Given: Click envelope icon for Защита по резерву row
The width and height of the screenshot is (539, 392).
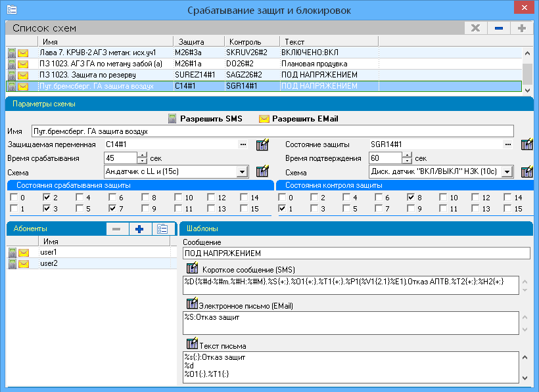Looking at the screenshot, I should 23,75.
